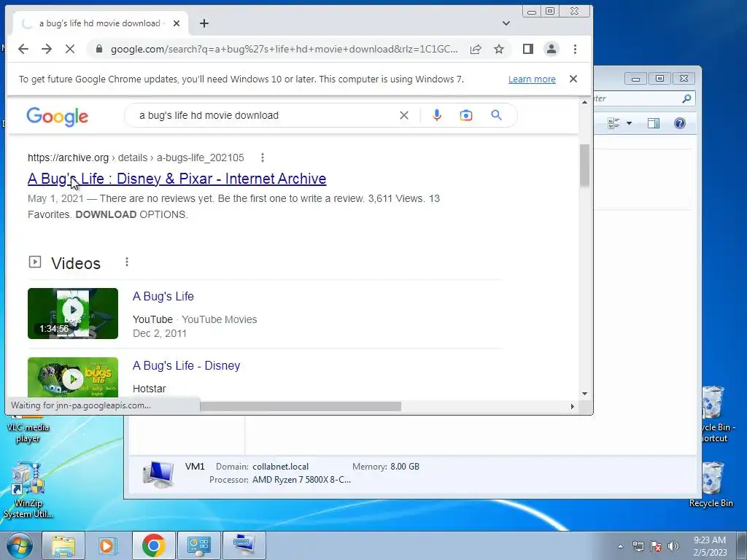The image size is (747, 560).
Task: Open A Bug's Life Internet Archive result
Action: 177,179
